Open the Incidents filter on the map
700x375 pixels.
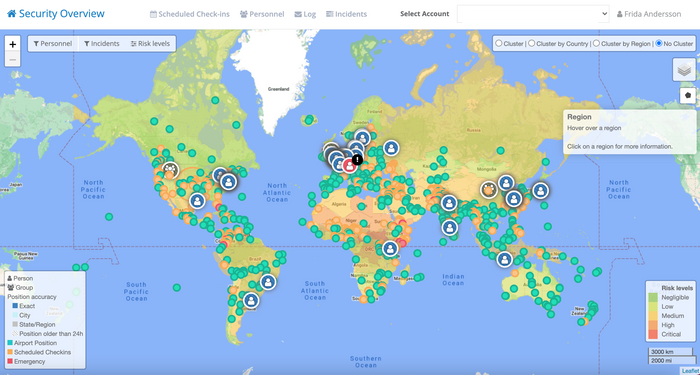tap(102, 44)
